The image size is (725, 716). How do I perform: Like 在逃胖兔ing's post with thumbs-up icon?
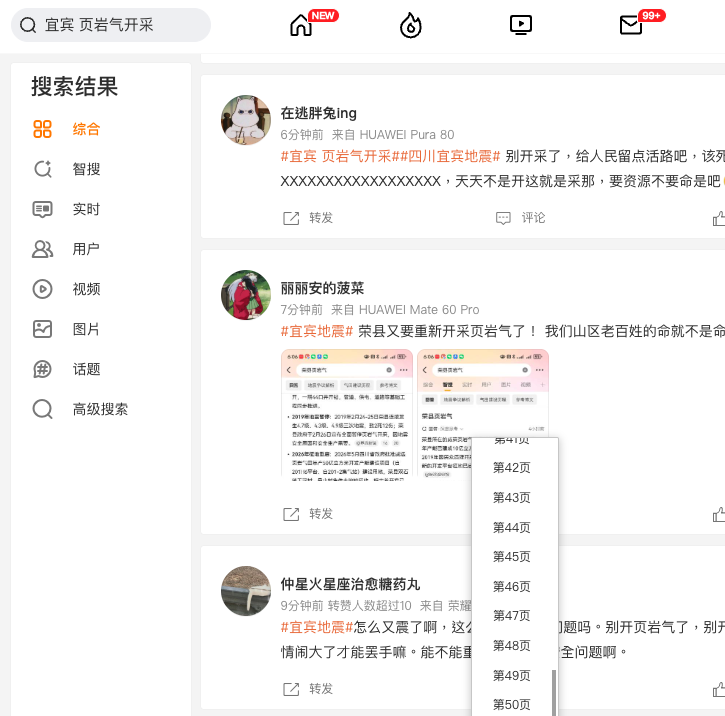coord(719,218)
